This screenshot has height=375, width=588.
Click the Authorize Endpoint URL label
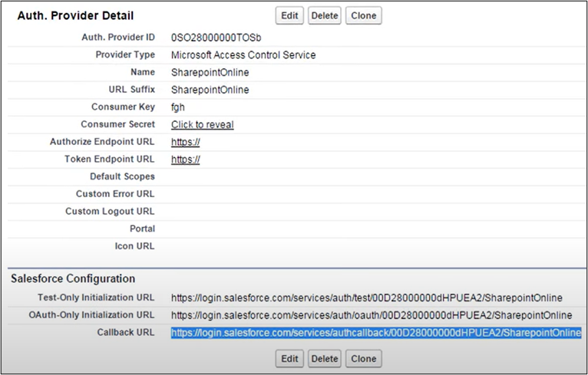tap(102, 142)
